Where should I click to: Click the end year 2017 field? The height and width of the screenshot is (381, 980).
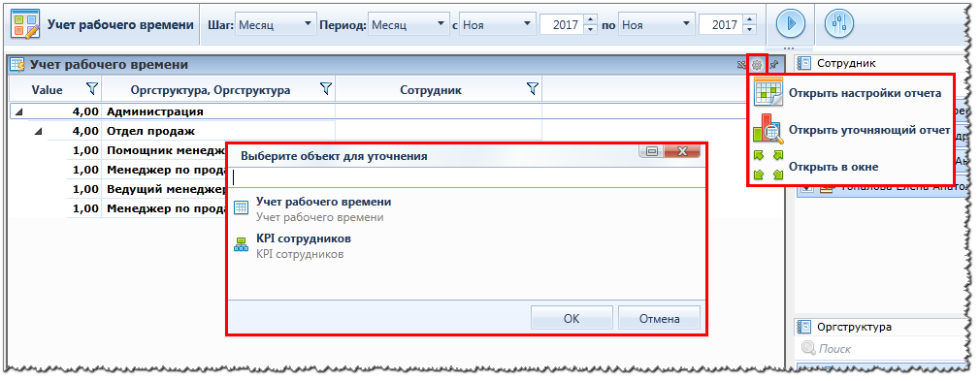coord(721,24)
